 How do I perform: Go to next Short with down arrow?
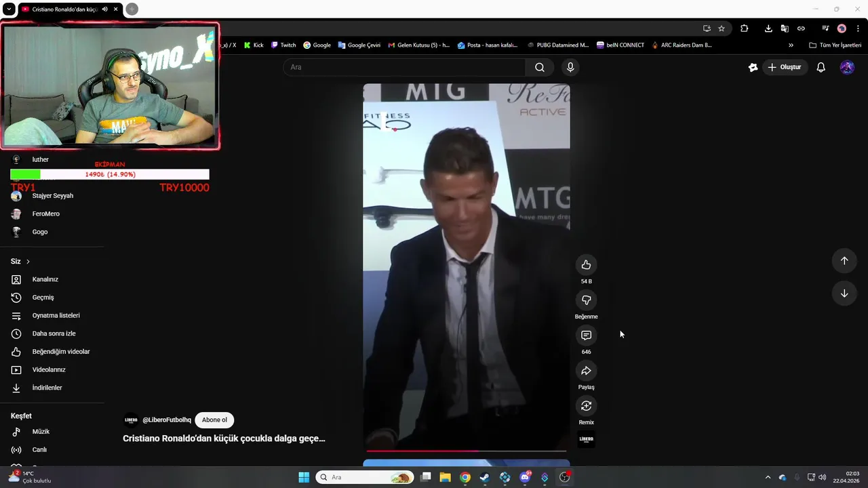pos(844,293)
